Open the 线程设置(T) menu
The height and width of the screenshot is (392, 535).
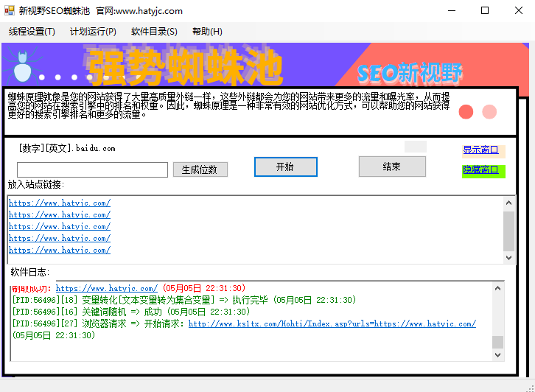coord(32,32)
